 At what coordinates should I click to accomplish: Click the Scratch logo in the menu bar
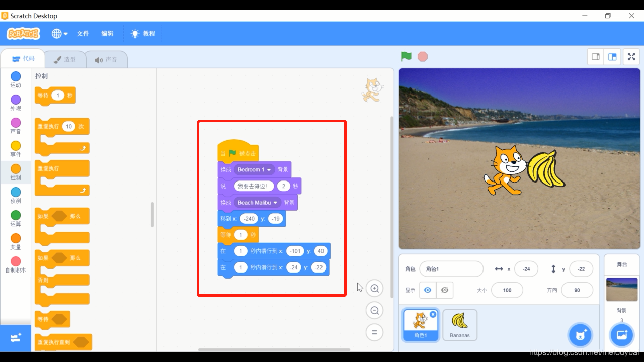coord(23,34)
